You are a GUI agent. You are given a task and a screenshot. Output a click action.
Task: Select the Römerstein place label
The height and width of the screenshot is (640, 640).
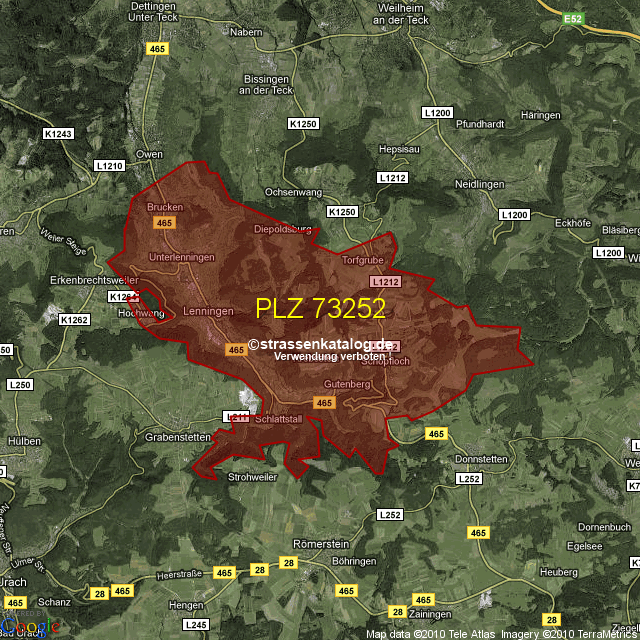320,543
